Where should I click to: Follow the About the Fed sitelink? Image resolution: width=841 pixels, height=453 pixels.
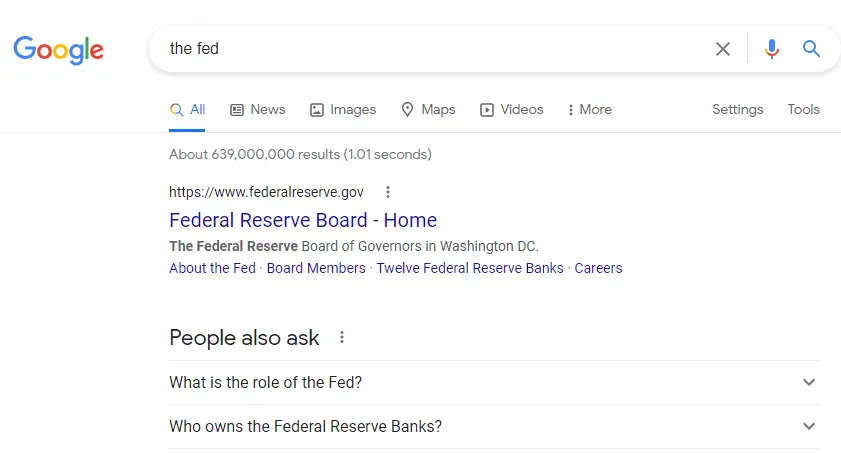click(212, 268)
